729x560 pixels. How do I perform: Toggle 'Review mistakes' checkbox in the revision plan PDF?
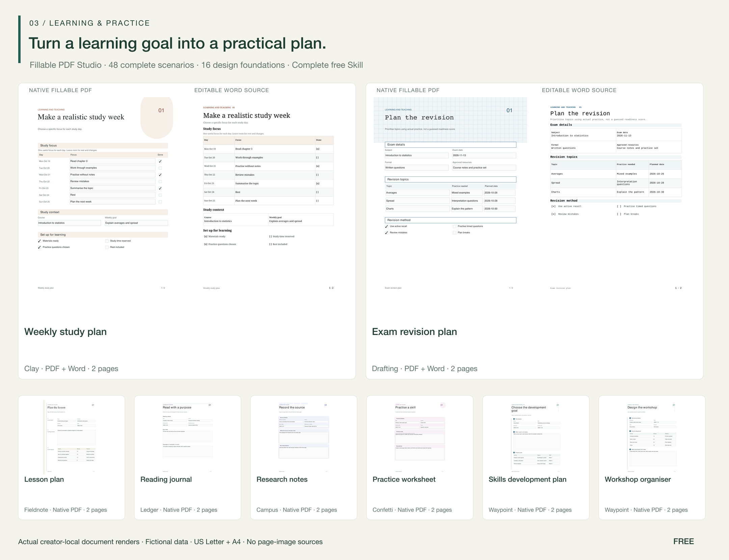(x=387, y=233)
